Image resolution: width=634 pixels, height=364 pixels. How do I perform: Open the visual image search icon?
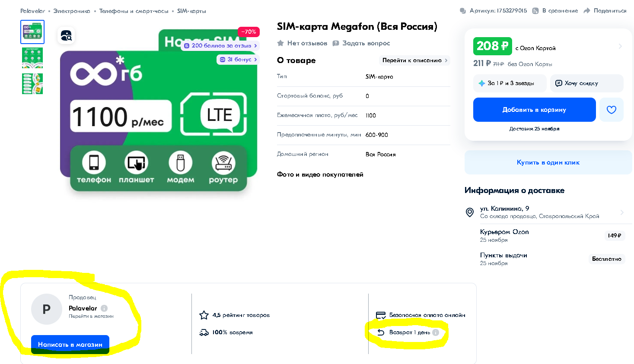pos(66,35)
